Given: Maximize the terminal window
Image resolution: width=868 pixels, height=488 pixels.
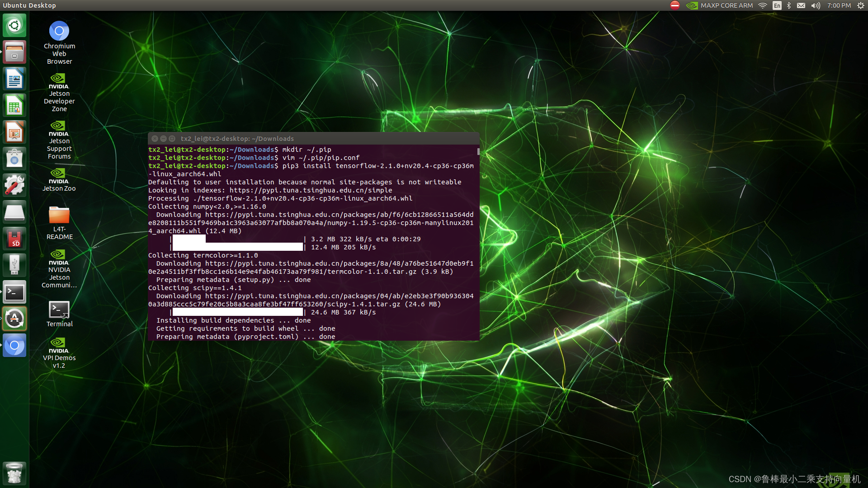Looking at the screenshot, I should click(x=172, y=139).
